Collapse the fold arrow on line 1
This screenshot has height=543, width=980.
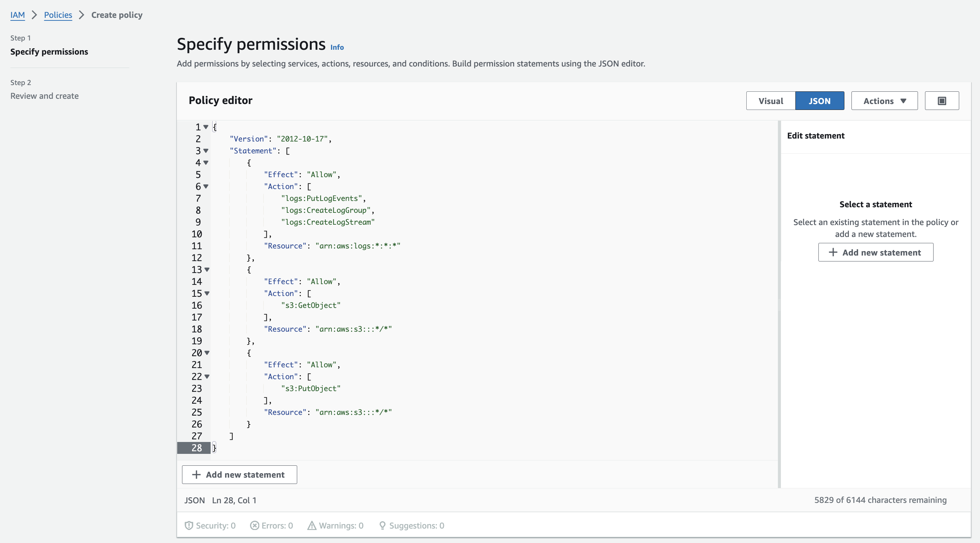coord(206,127)
